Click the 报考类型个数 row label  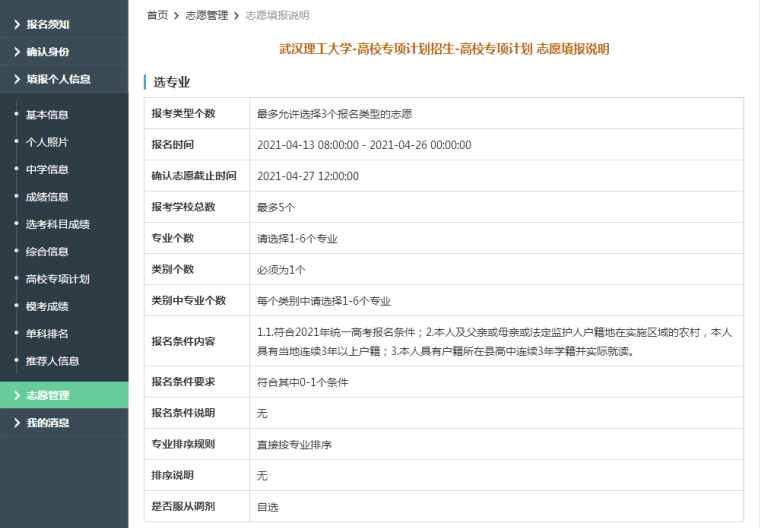[183, 113]
